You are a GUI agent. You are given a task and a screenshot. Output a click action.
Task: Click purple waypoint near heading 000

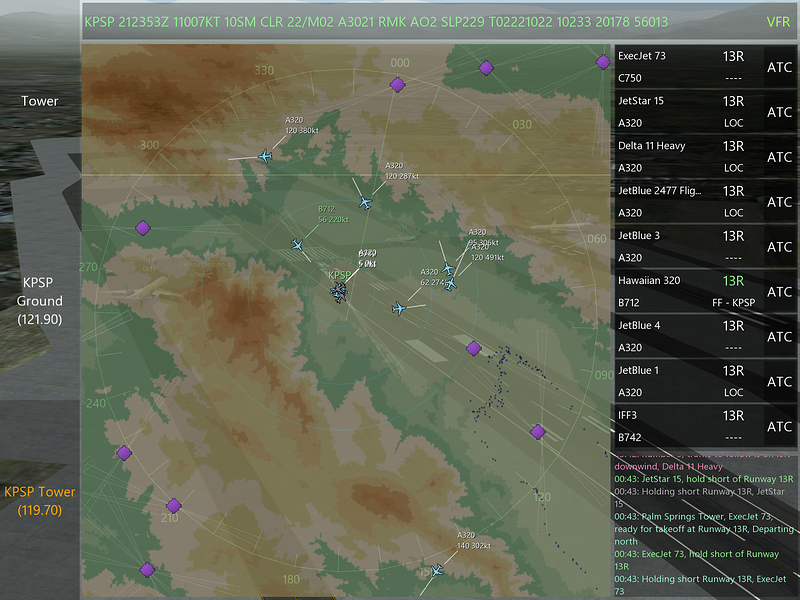(x=397, y=84)
